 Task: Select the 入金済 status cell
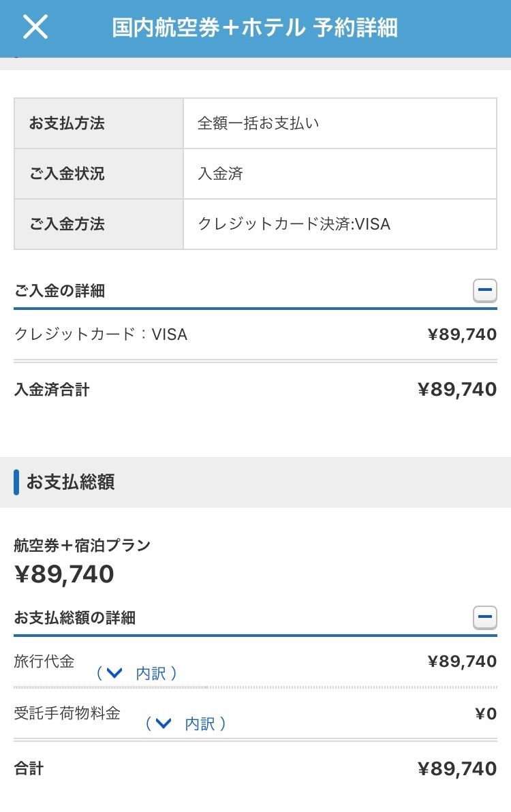pos(339,174)
